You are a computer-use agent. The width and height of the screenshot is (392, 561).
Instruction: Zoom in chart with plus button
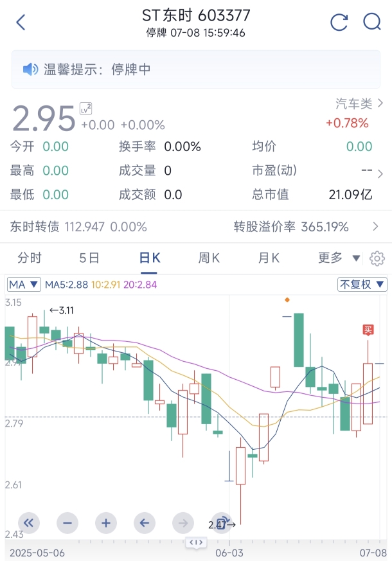[x=106, y=523]
